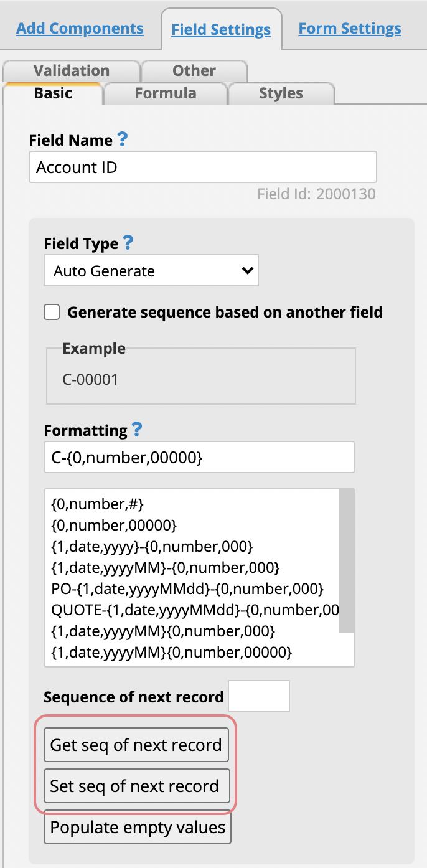427x868 pixels.
Task: Switch to the Formula sub-tab
Action: pyautogui.click(x=166, y=93)
